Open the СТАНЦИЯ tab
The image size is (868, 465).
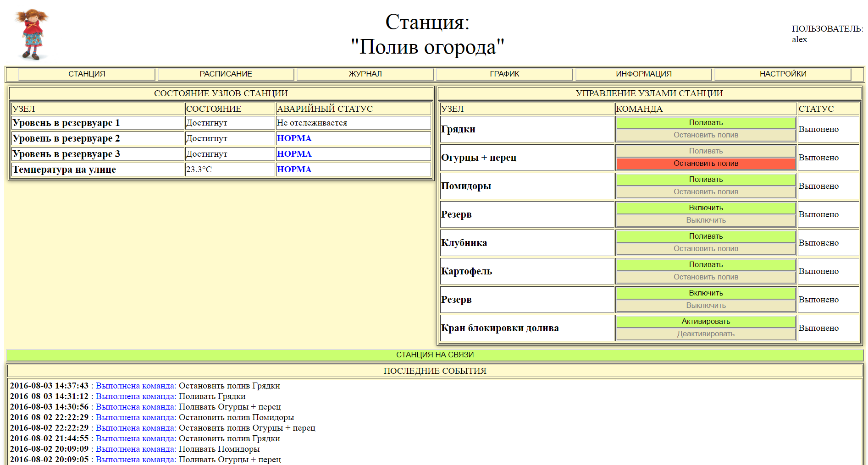point(87,74)
